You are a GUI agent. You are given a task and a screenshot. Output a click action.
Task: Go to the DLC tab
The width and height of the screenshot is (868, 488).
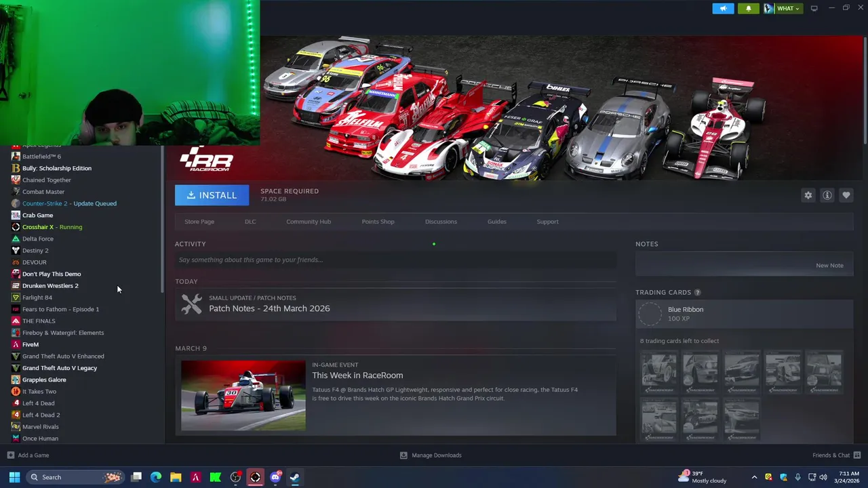click(x=250, y=222)
